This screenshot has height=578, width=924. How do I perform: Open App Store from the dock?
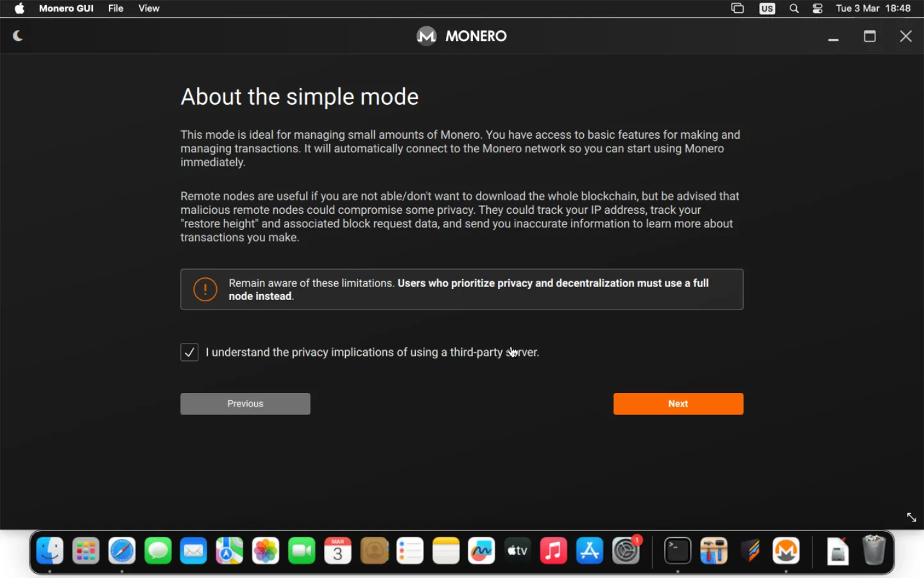(x=590, y=551)
